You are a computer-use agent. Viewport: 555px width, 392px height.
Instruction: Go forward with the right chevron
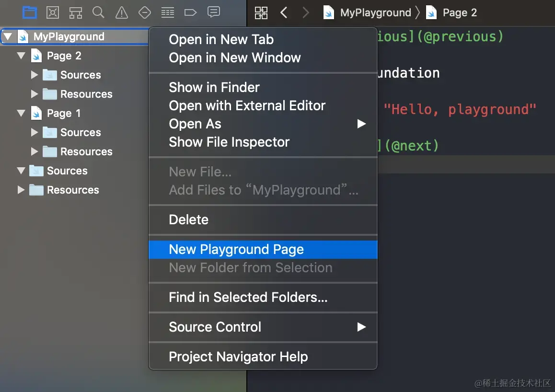[306, 13]
